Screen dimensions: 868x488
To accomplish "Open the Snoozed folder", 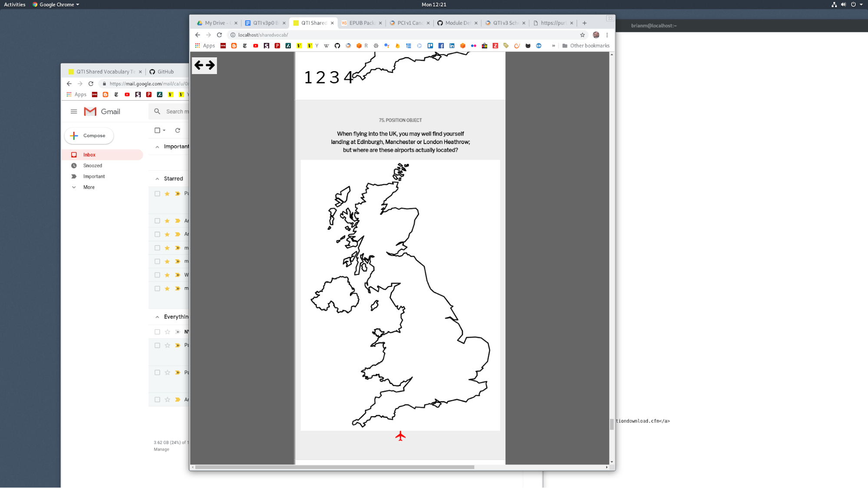I will (92, 166).
